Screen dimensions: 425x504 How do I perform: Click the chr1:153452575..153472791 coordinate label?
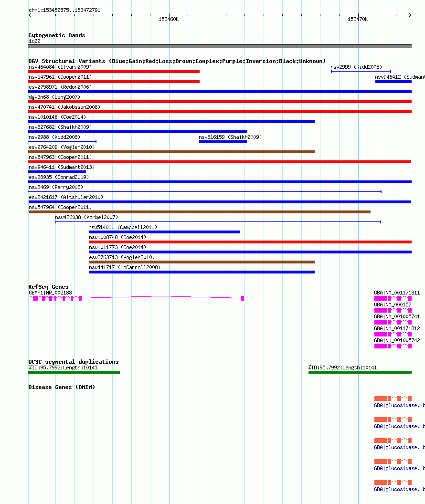[x=64, y=10]
